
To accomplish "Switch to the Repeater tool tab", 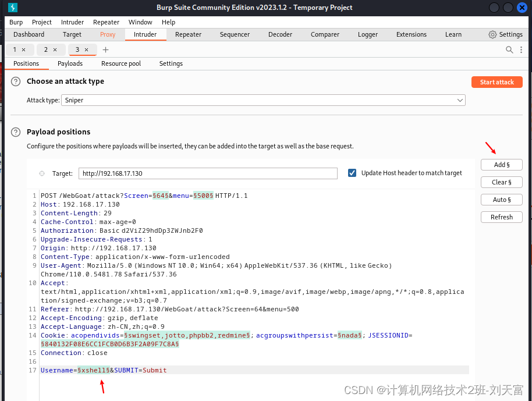I will click(189, 34).
